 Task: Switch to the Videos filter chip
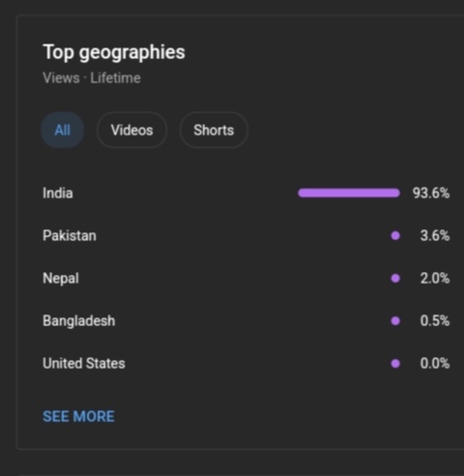coord(131,131)
